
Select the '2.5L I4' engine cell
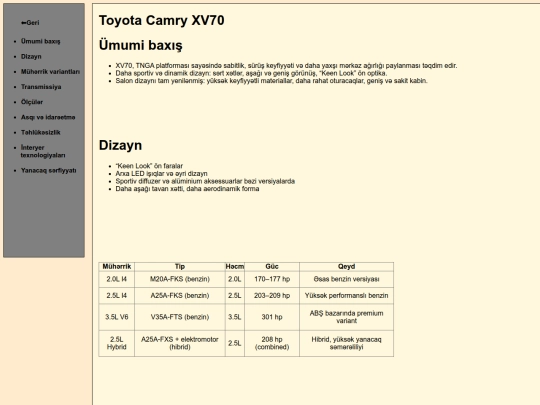[117, 295]
